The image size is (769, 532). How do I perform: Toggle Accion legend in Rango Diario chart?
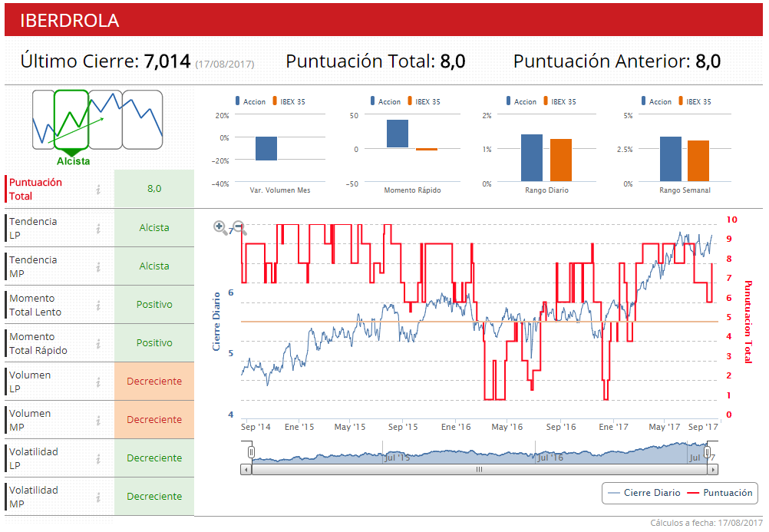(x=521, y=101)
